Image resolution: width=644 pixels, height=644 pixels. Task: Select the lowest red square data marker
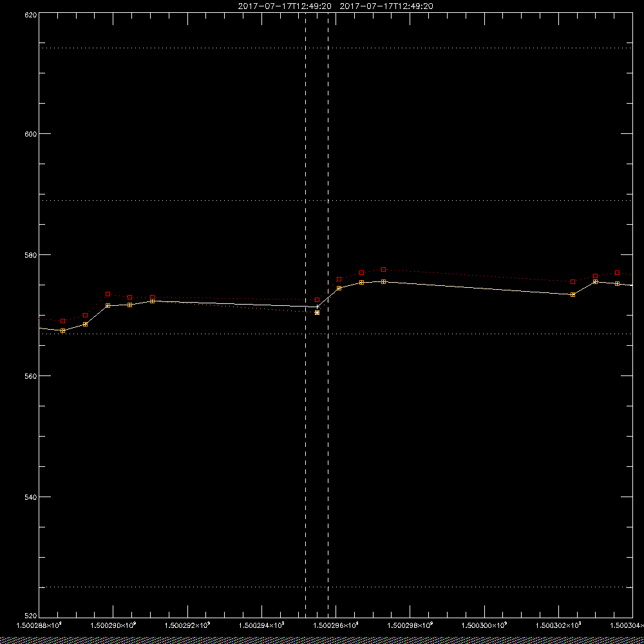(63, 321)
